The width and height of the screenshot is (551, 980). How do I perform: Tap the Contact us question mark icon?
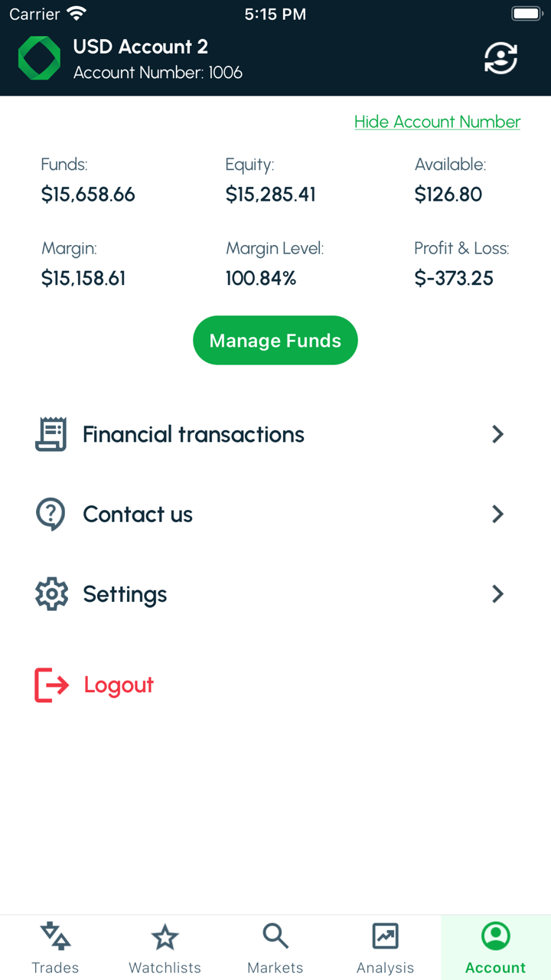(x=51, y=514)
